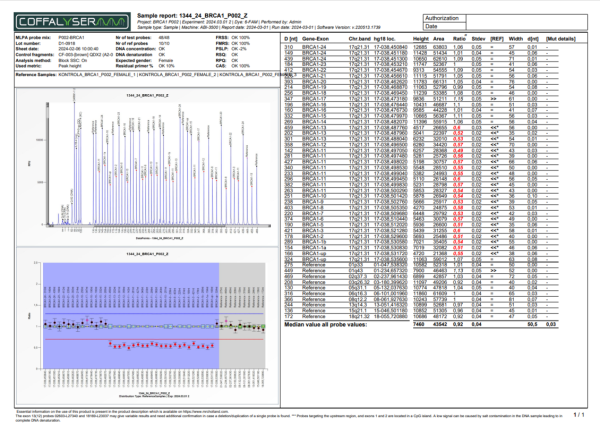Click the 'Width' column header
Screen dimensions: 600x425
(515, 39)
